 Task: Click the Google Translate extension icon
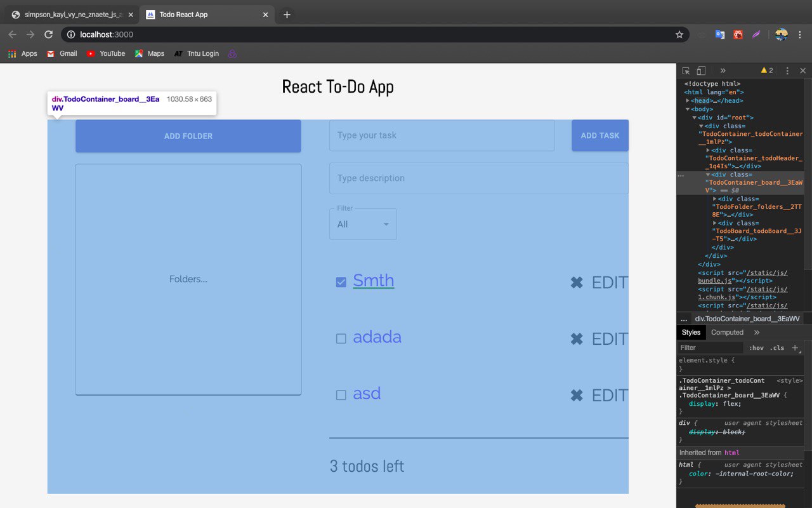720,34
